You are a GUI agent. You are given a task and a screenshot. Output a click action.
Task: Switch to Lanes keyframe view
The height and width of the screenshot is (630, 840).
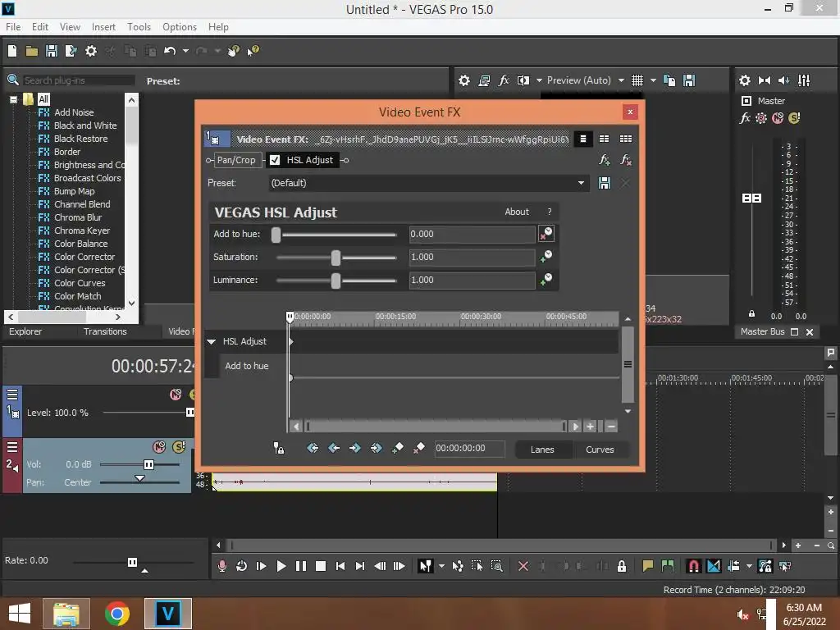click(542, 450)
